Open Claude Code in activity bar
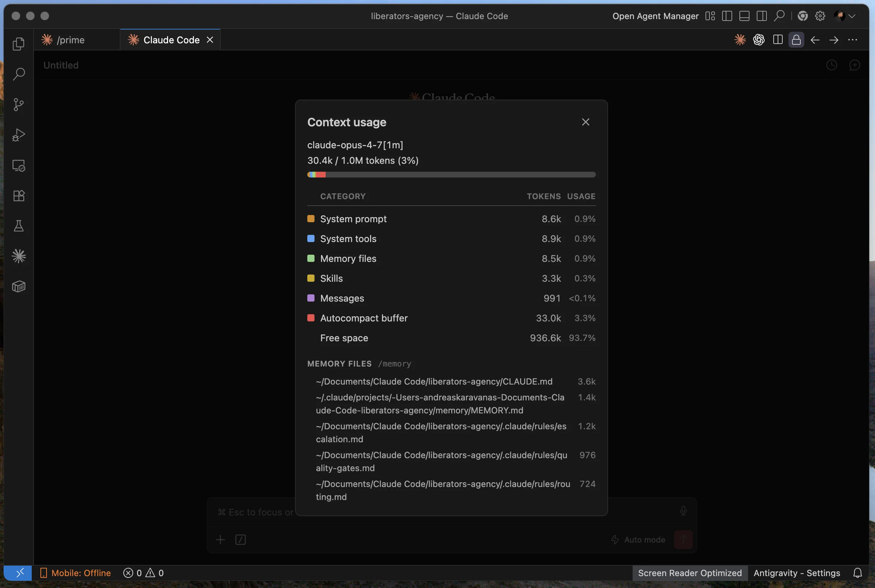 [x=18, y=256]
